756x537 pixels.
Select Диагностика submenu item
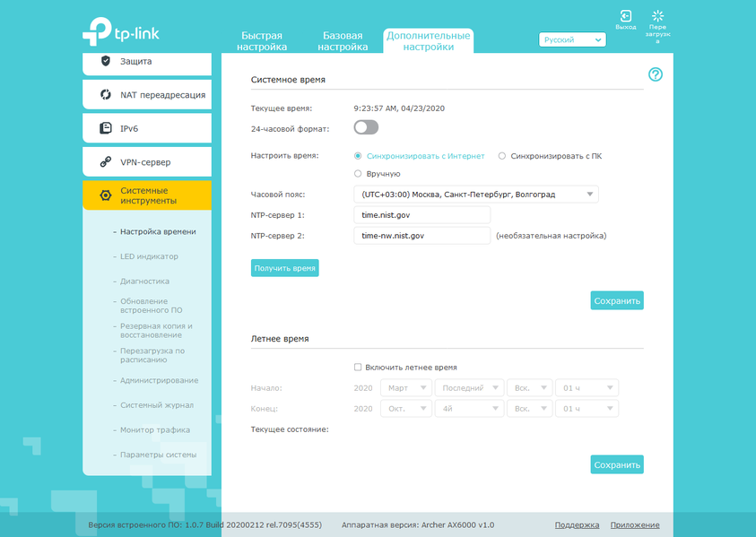tap(144, 281)
